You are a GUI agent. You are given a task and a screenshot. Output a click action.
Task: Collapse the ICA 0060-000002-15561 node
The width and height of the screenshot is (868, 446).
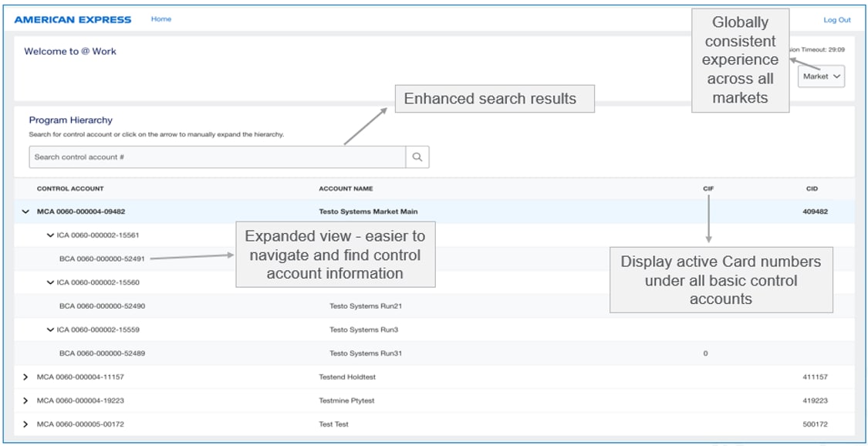coord(50,235)
